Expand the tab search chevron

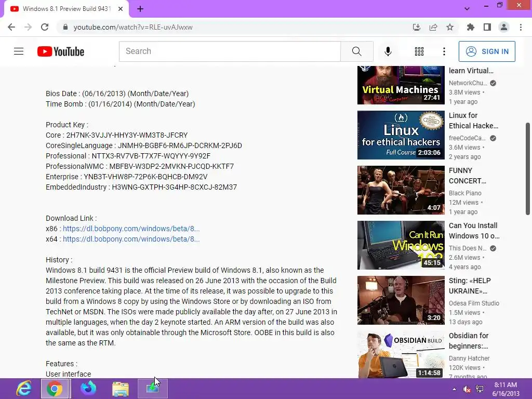(467, 9)
